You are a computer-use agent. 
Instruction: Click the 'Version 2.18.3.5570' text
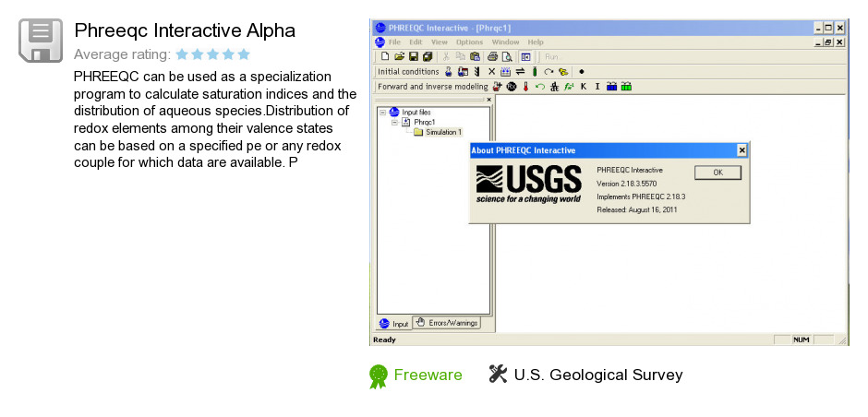(627, 183)
